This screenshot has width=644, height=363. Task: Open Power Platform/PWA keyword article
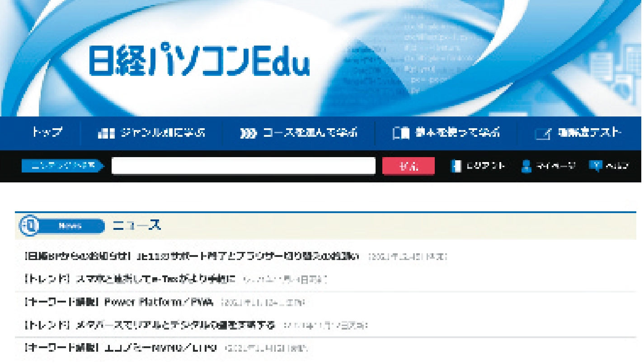click(x=119, y=302)
